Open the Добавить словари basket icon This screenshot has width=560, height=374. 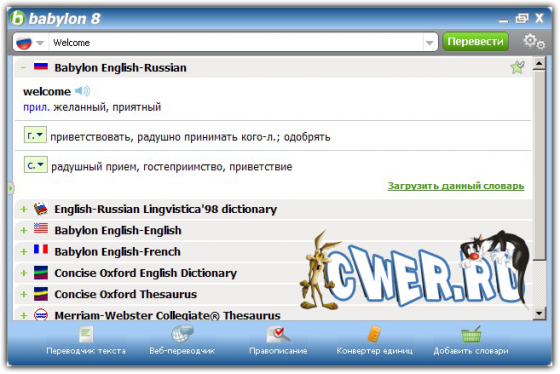tap(471, 335)
